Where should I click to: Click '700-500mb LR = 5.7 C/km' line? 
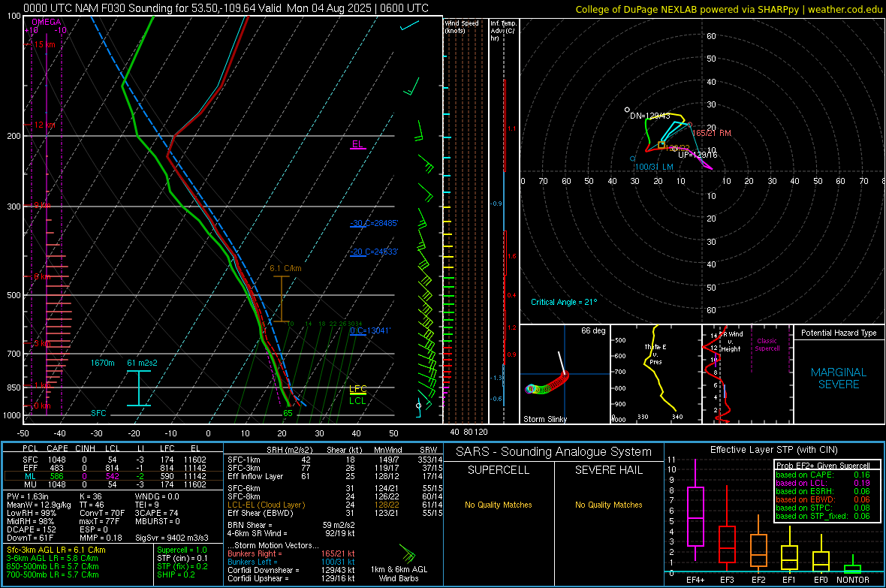[53, 574]
